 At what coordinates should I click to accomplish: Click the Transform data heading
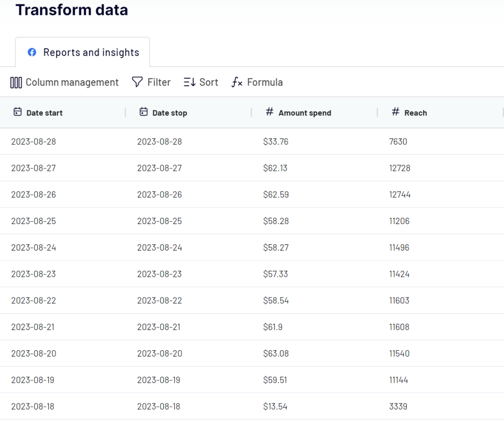[71, 9]
